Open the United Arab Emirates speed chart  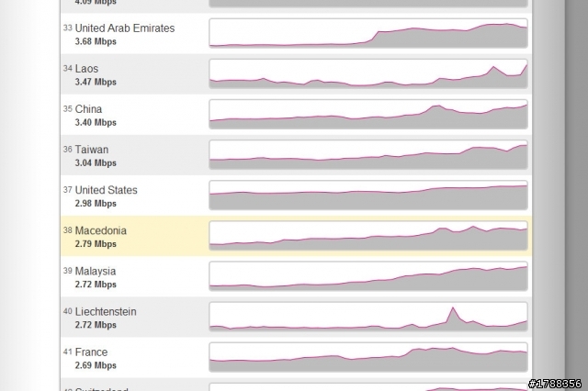point(368,33)
